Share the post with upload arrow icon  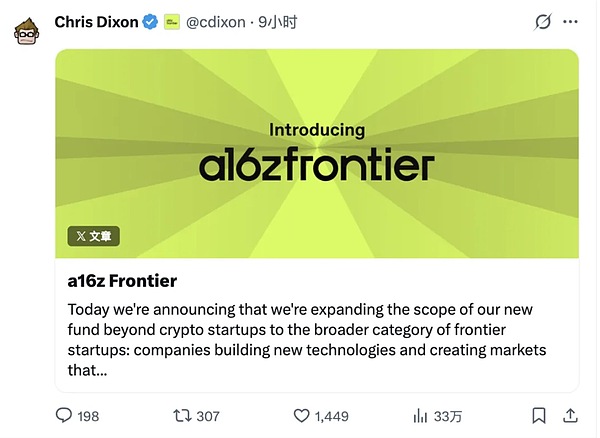click(x=570, y=415)
